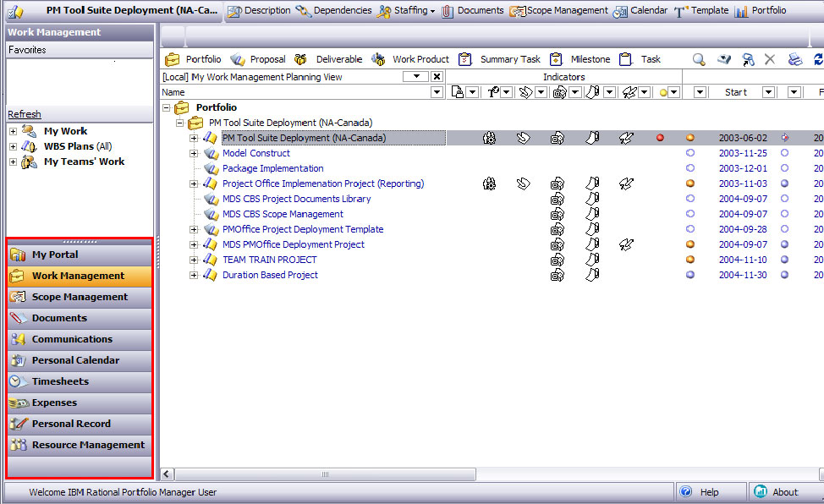Click the red status dot in the selected row
The width and height of the screenshot is (824, 504).
[x=660, y=138]
